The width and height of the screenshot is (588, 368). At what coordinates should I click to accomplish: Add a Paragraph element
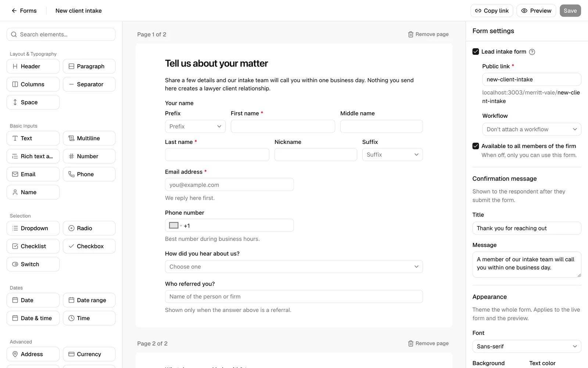coord(89,66)
